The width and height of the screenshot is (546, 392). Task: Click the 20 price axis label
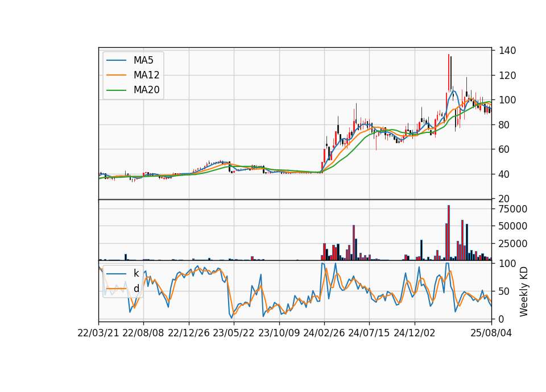pos(504,199)
